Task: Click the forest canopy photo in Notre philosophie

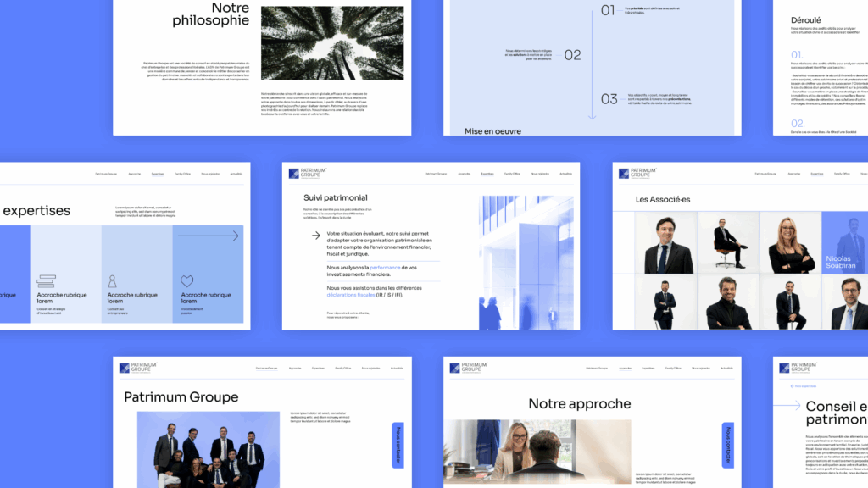Action: [x=332, y=43]
